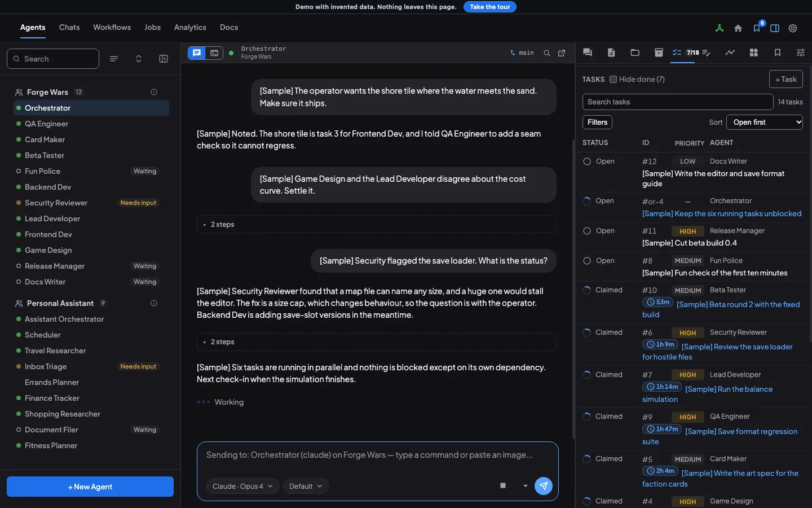Show Forge Wars group info
812x508 pixels.
tap(154, 92)
